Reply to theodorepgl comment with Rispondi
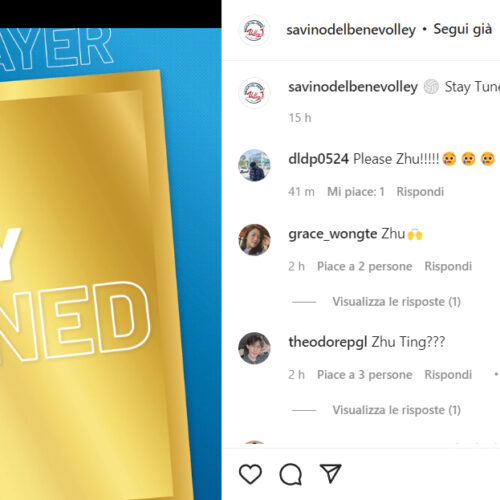 click(448, 375)
